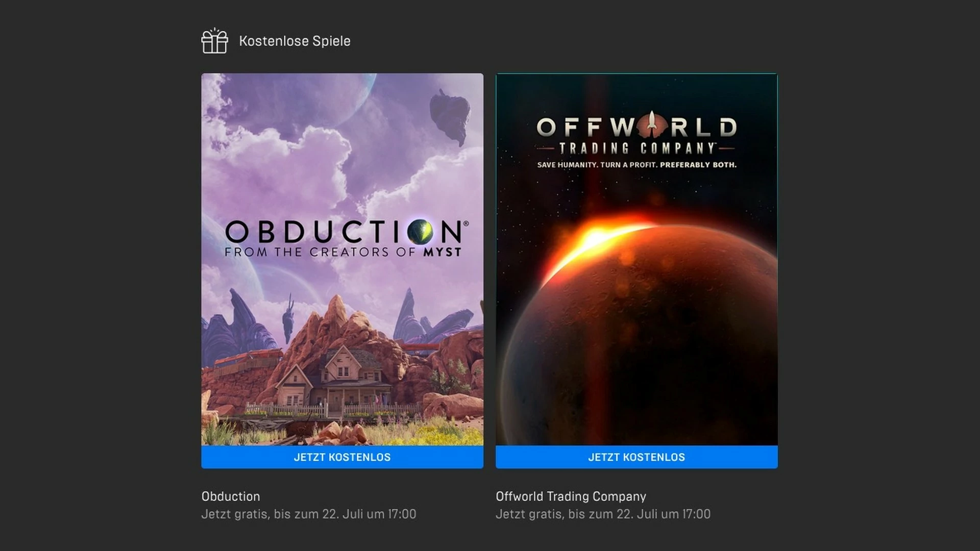The width and height of the screenshot is (980, 551).
Task: Open the Offworld Trading Company title link
Action: tap(571, 496)
